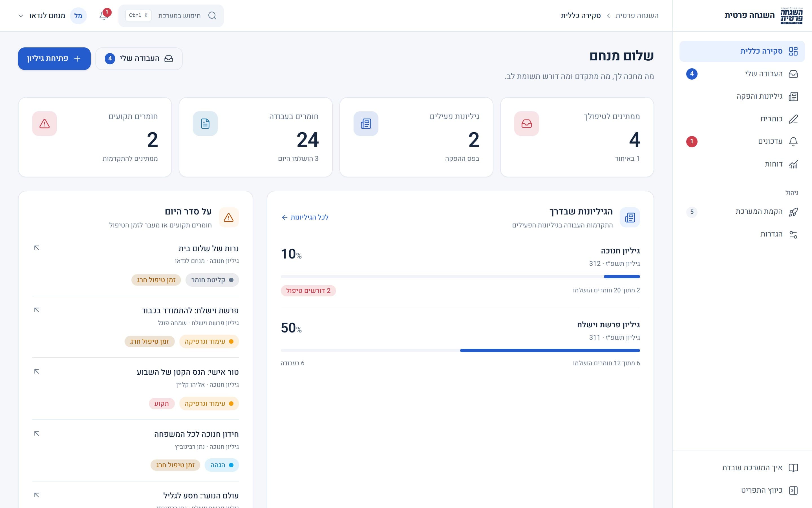This screenshot has height=508, width=812.
Task: Click the גיליון פרשת וישלח progress bar
Action: pyautogui.click(x=460, y=351)
